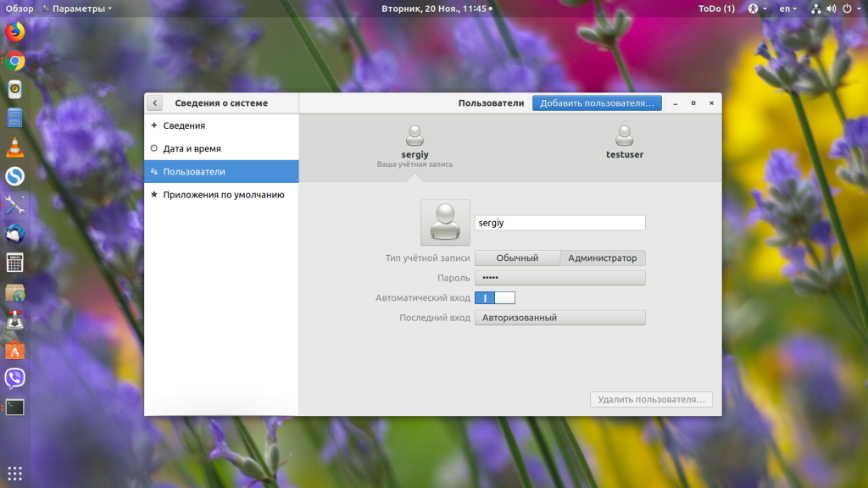The image size is (868, 488).
Task: Open Firefox from the dock
Action: tap(15, 31)
